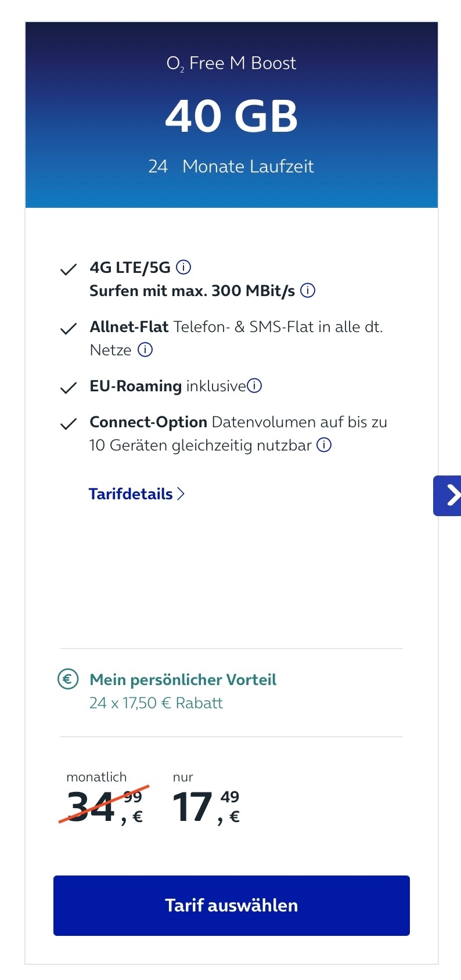Screen dimensions: 461x980
Task: Click the O2 Free M Boost title
Action: (x=231, y=63)
